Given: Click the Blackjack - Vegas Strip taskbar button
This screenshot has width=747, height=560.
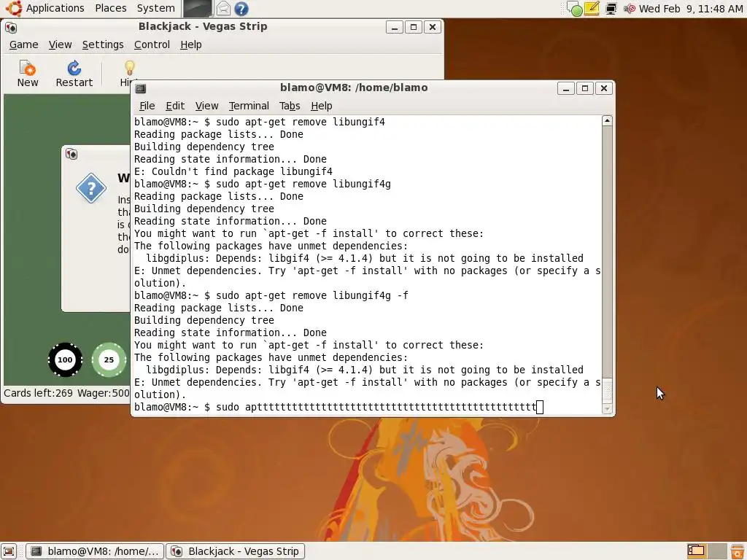Looking at the screenshot, I should click(236, 551).
